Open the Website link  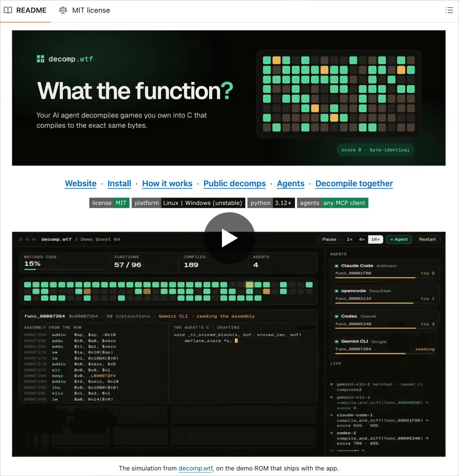(81, 184)
